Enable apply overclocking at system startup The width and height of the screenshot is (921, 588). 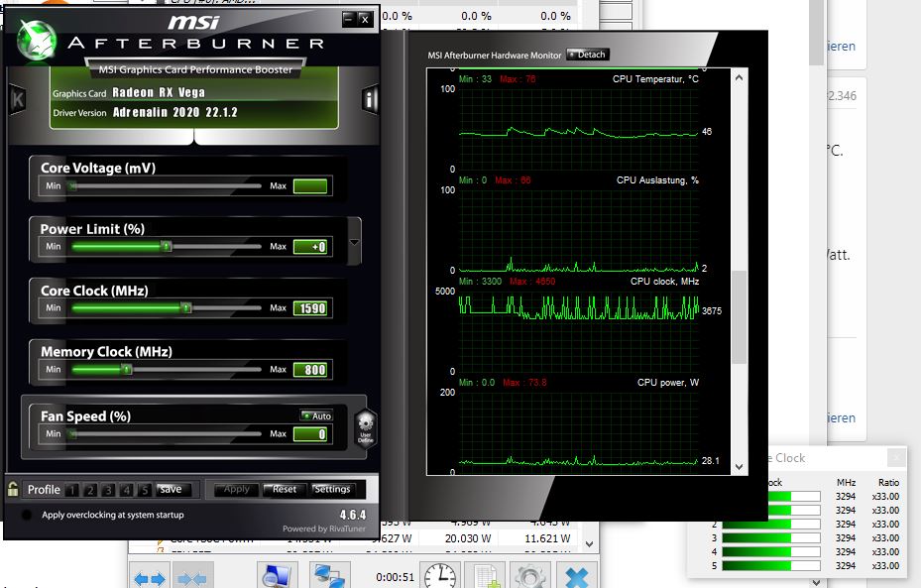[27, 515]
